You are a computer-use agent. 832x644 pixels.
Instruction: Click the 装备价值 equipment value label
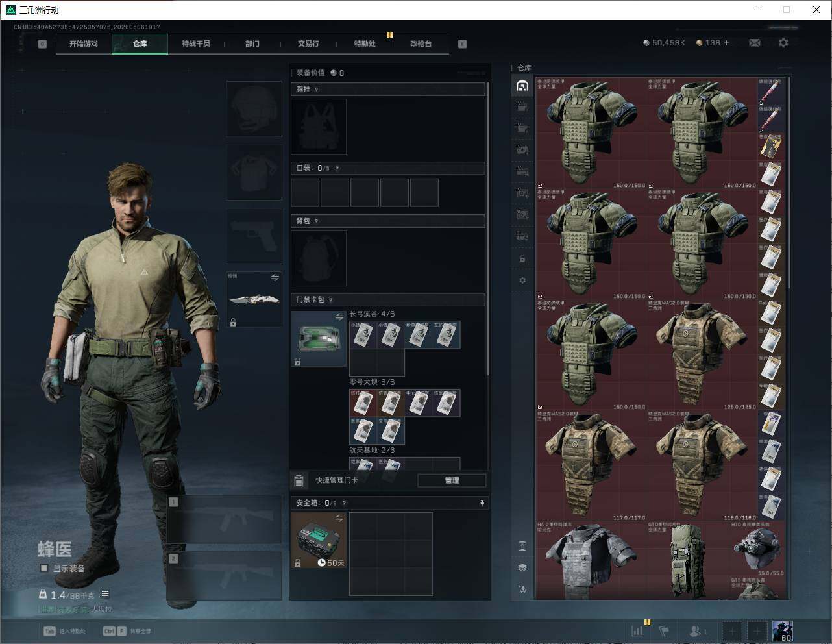click(310, 73)
